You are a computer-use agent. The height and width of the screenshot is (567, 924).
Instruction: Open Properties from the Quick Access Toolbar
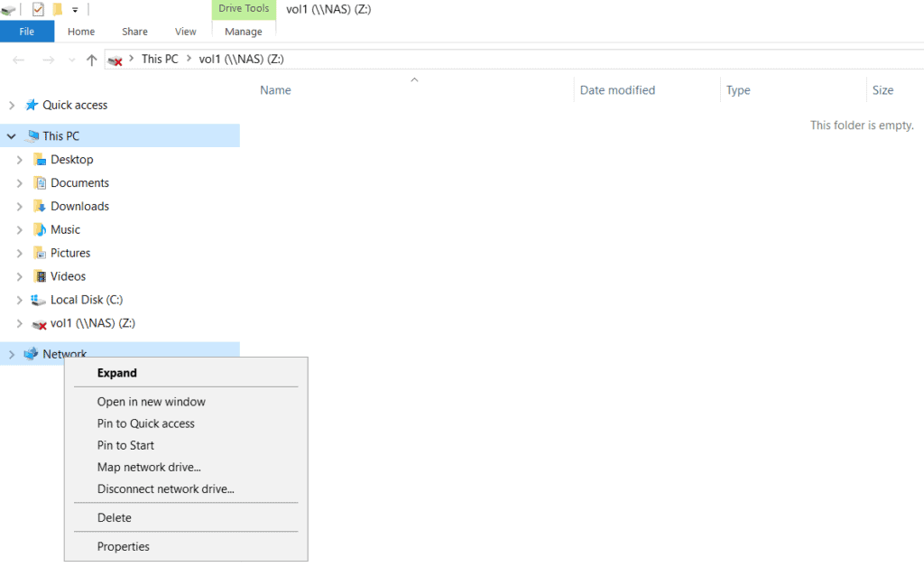39,9
